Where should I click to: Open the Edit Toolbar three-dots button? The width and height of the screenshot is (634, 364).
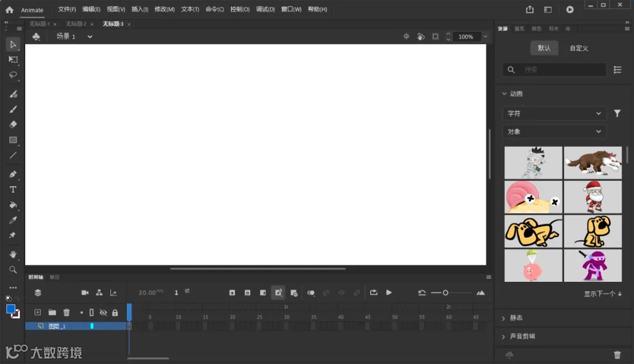(x=13, y=288)
